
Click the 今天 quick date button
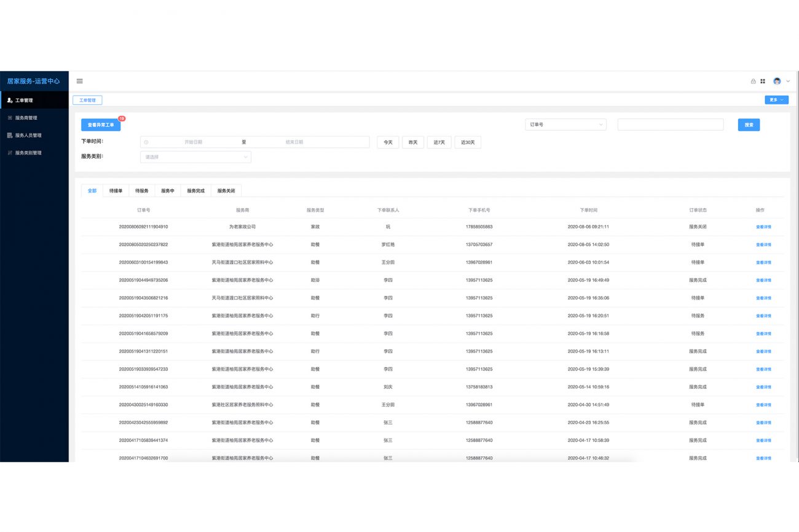point(388,143)
